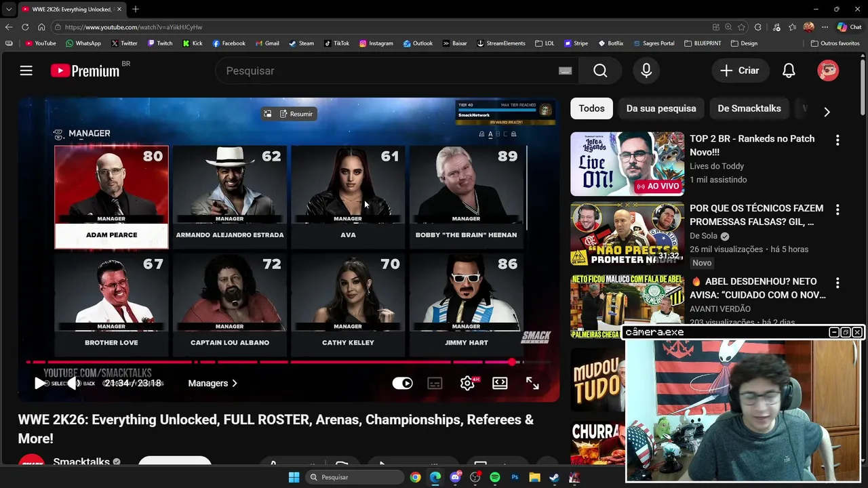Open Discord from the taskbar

(456, 477)
